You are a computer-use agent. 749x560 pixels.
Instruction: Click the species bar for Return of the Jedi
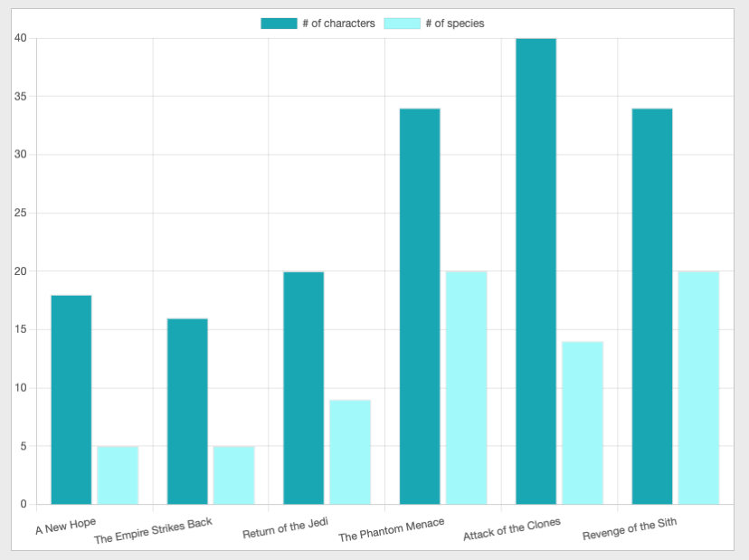click(349, 452)
